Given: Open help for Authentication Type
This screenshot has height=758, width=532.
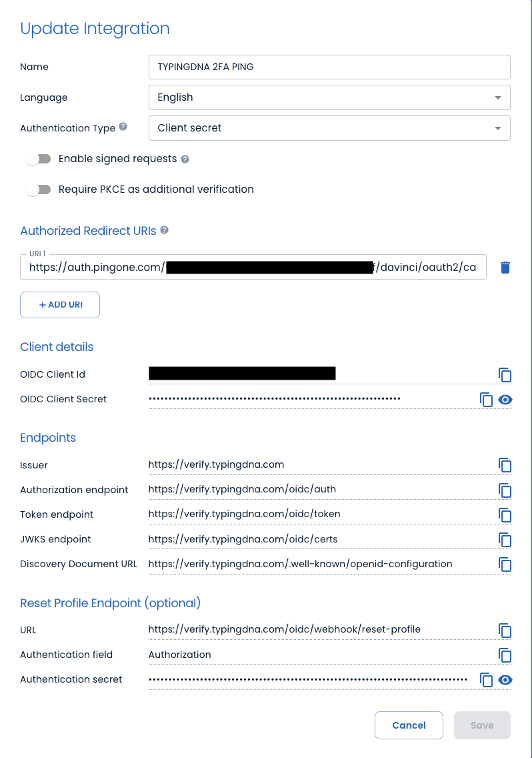Looking at the screenshot, I should [123, 127].
